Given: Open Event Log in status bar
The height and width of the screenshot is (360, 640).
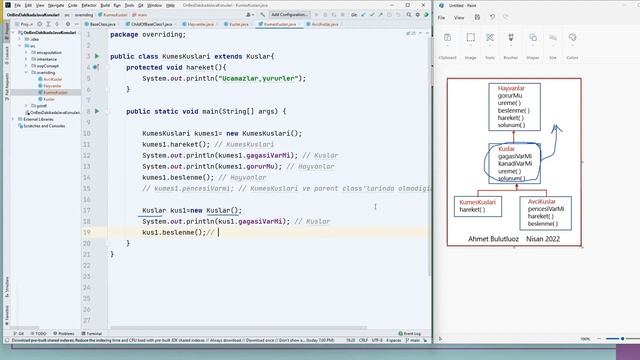Looking at the screenshot, I should [x=409, y=333].
